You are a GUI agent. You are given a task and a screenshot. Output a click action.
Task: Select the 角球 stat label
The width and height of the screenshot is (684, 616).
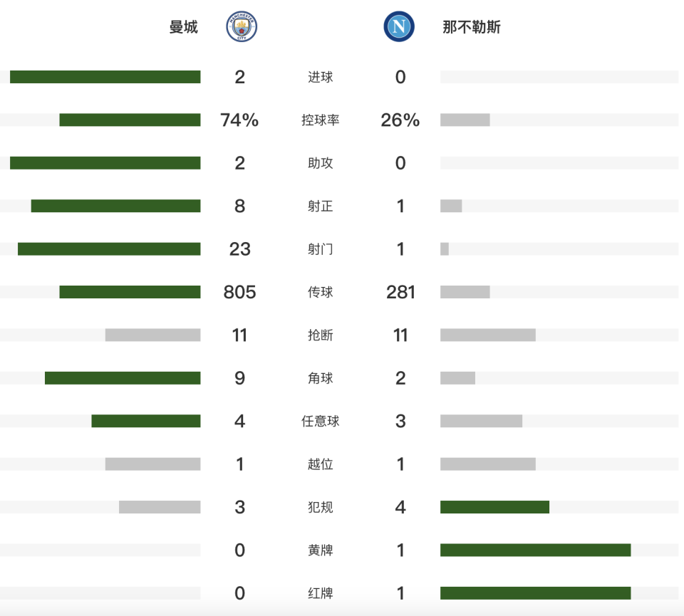320,378
